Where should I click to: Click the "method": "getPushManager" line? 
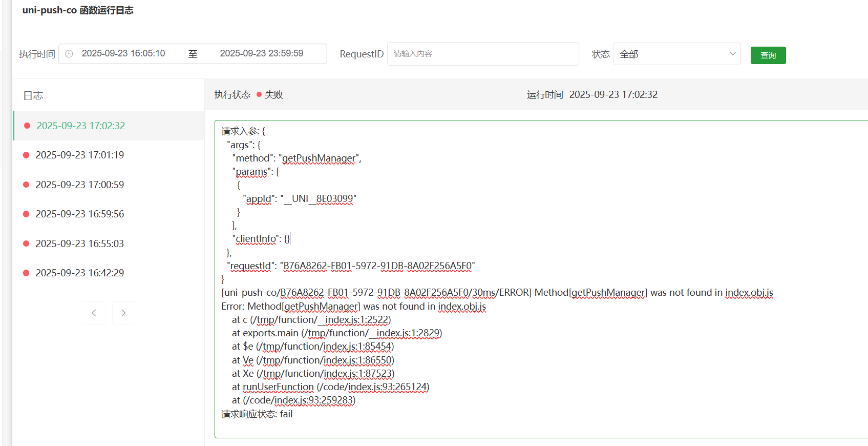(297, 158)
